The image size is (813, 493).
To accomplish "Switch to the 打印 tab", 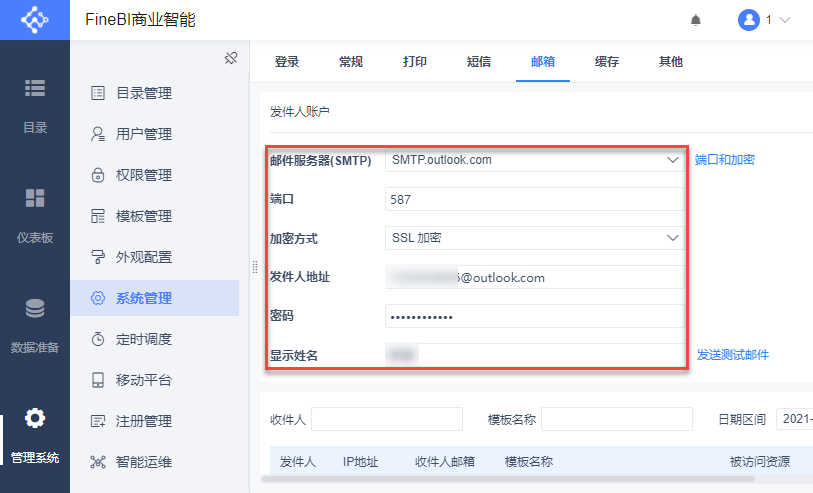I will 415,62.
